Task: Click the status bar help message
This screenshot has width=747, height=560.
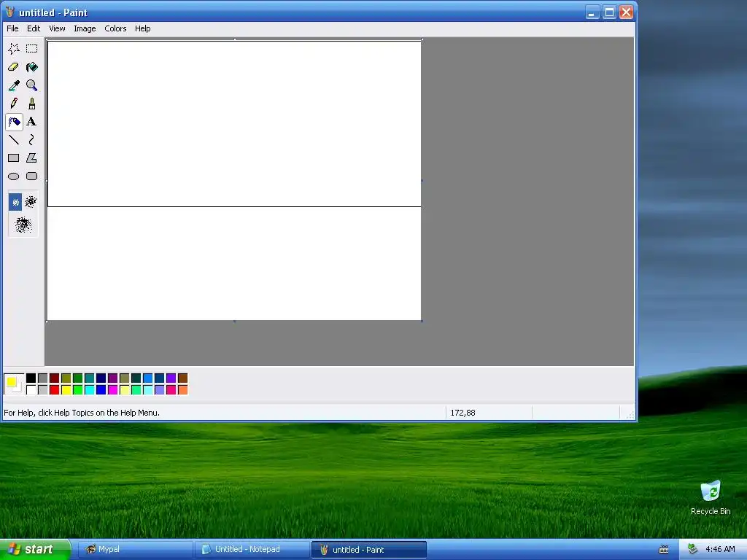Action: (x=82, y=413)
